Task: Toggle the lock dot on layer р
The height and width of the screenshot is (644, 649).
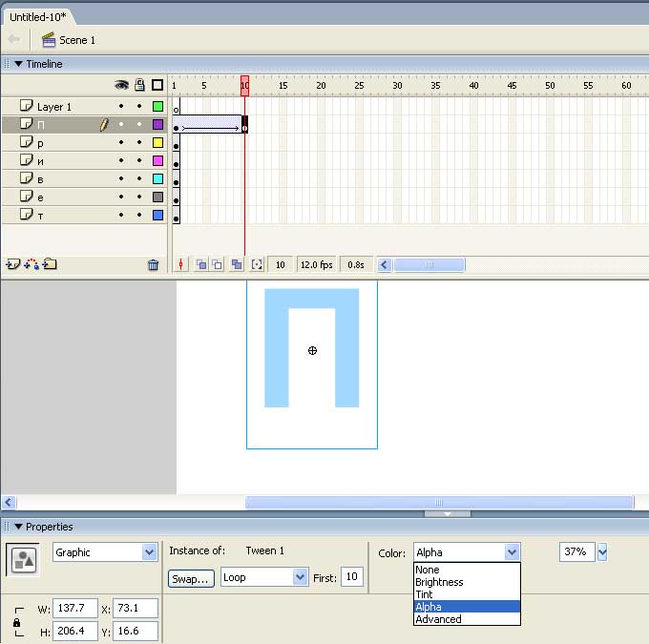Action: (139, 143)
